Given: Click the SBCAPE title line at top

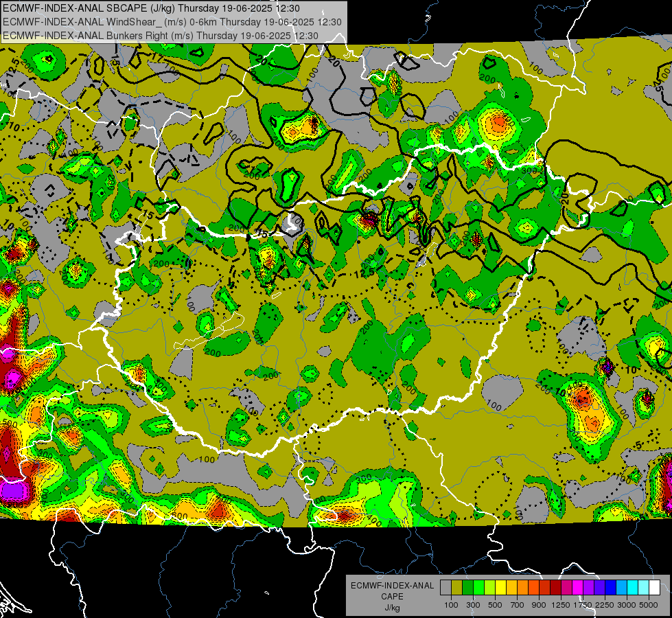Looking at the screenshot, I should (151, 8).
